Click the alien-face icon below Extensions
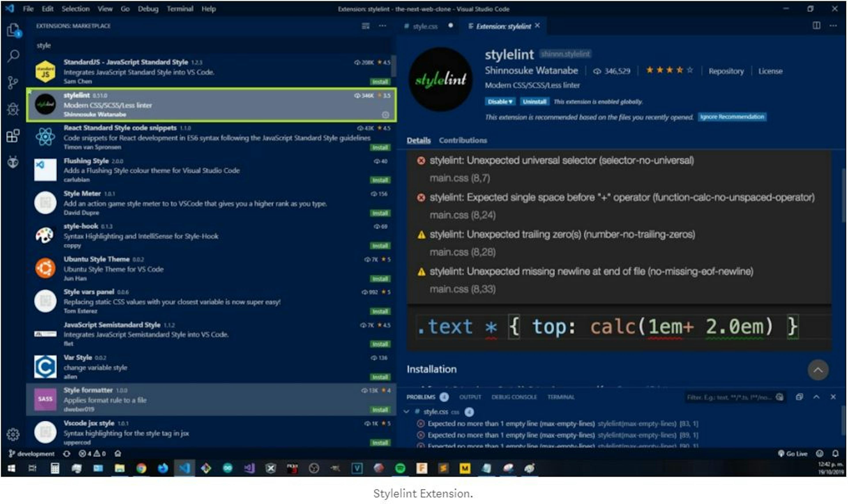 13,162
